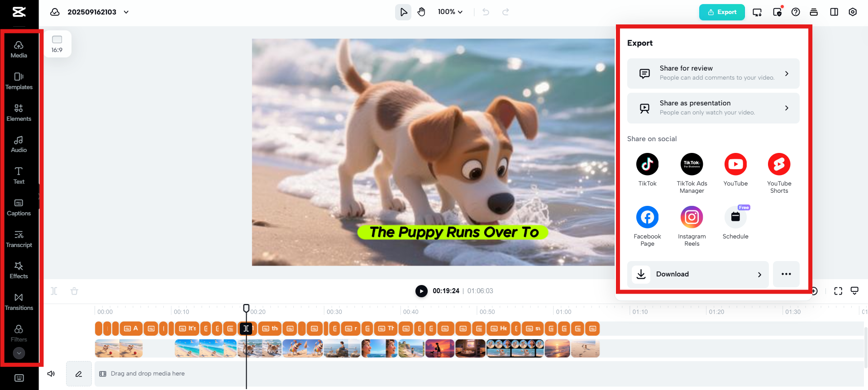Open the Audio panel
Screen dimensions: 868x390
(19, 144)
